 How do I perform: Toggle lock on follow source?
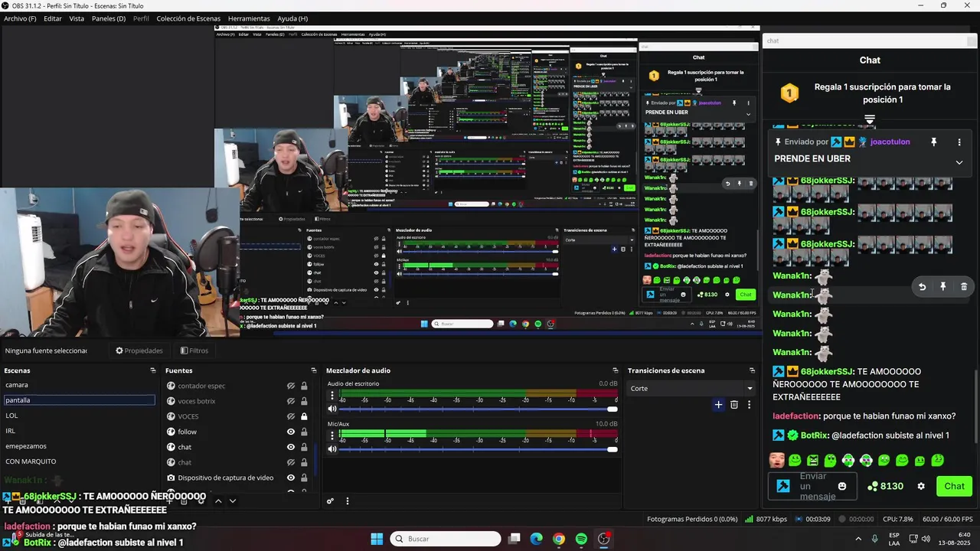point(304,432)
